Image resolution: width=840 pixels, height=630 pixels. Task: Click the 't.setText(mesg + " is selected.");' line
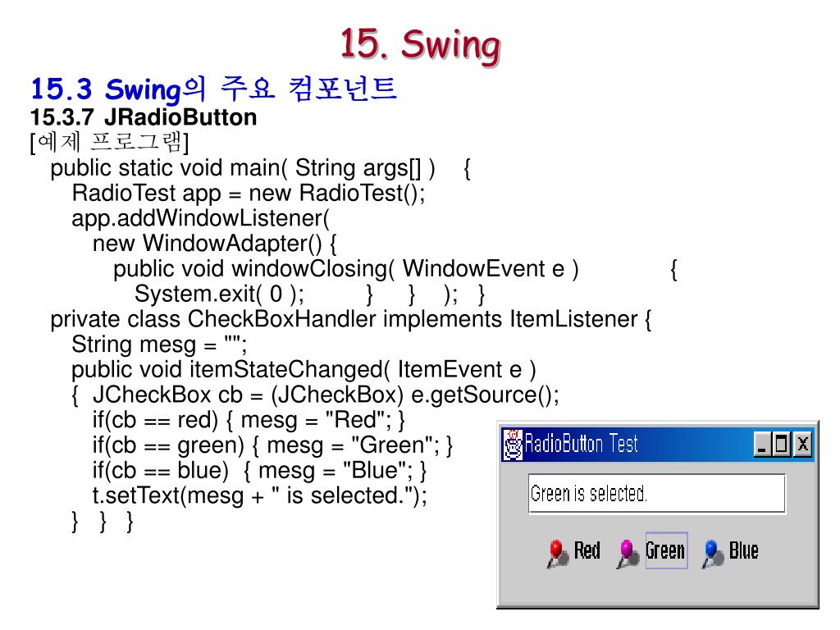click(x=260, y=496)
